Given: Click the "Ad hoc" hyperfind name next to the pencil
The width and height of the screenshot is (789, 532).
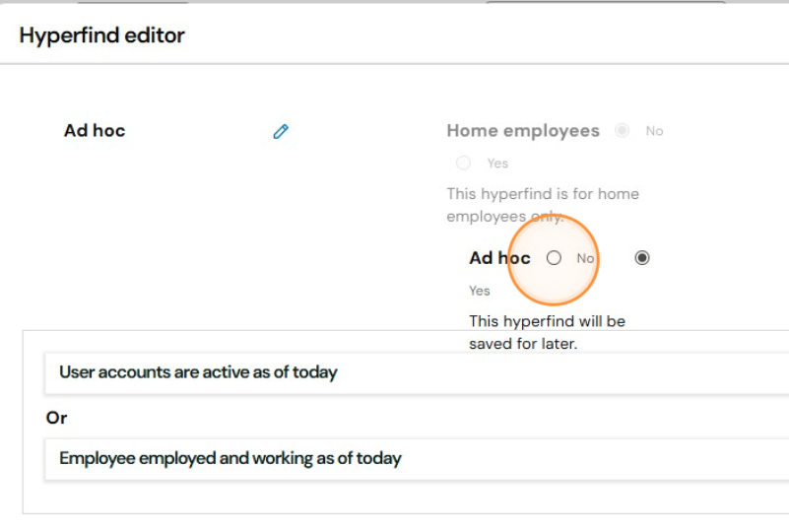Looking at the screenshot, I should coord(95,130).
